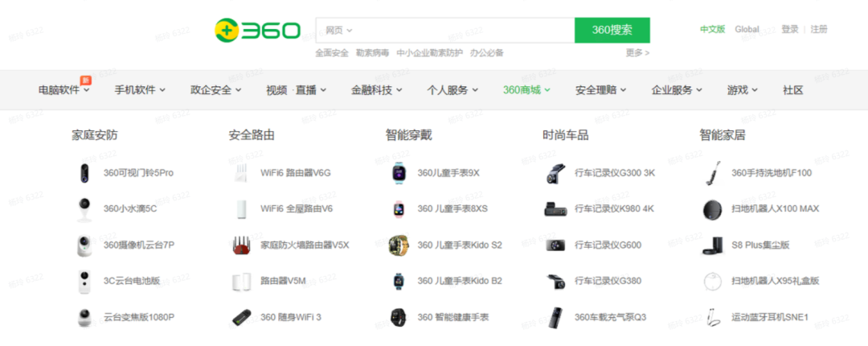Click the 360 智能健康手表 watch icon
This screenshot has height=346, width=868.
tap(399, 318)
